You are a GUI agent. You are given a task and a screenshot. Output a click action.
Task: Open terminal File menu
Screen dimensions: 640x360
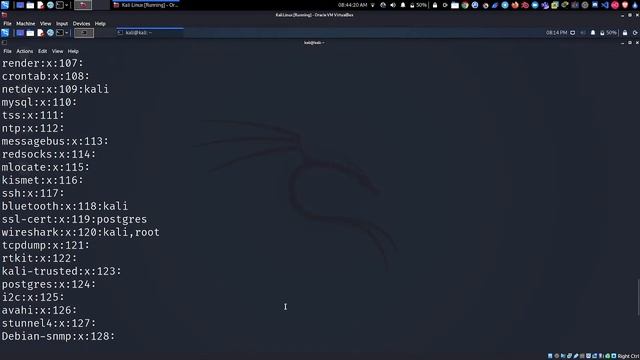coord(7,51)
